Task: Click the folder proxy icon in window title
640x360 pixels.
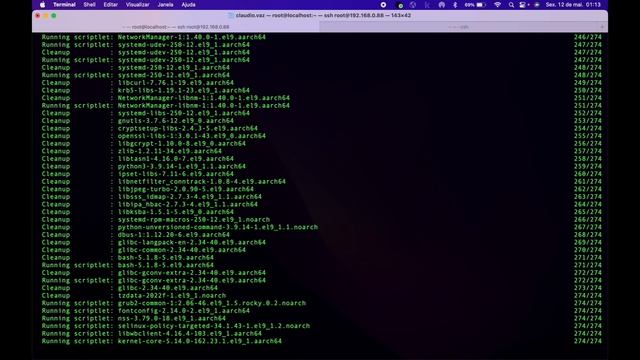Action: [x=231, y=16]
